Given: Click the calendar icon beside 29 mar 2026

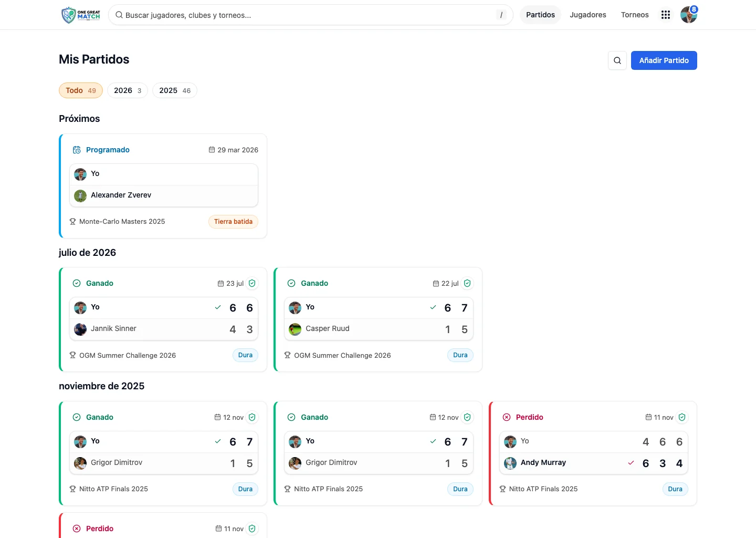Looking at the screenshot, I should [212, 150].
